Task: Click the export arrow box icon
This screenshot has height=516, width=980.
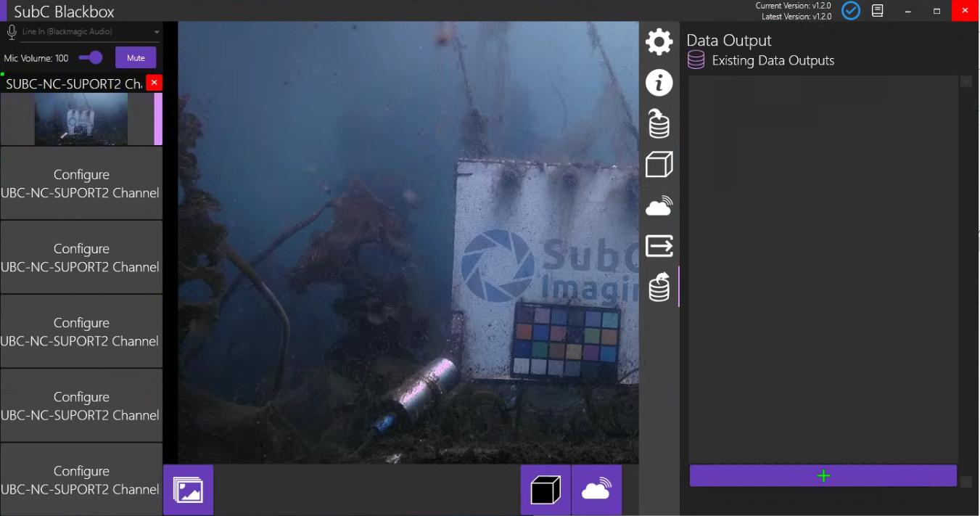Action: (x=659, y=246)
